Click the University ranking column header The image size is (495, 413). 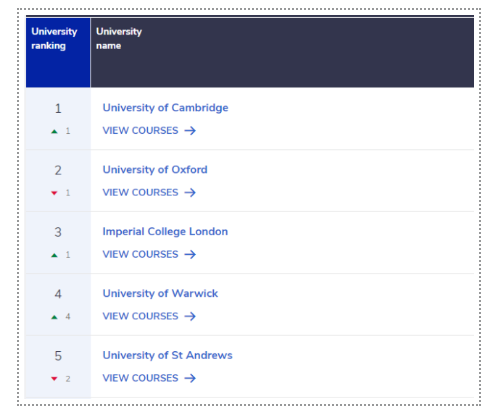click(x=58, y=53)
